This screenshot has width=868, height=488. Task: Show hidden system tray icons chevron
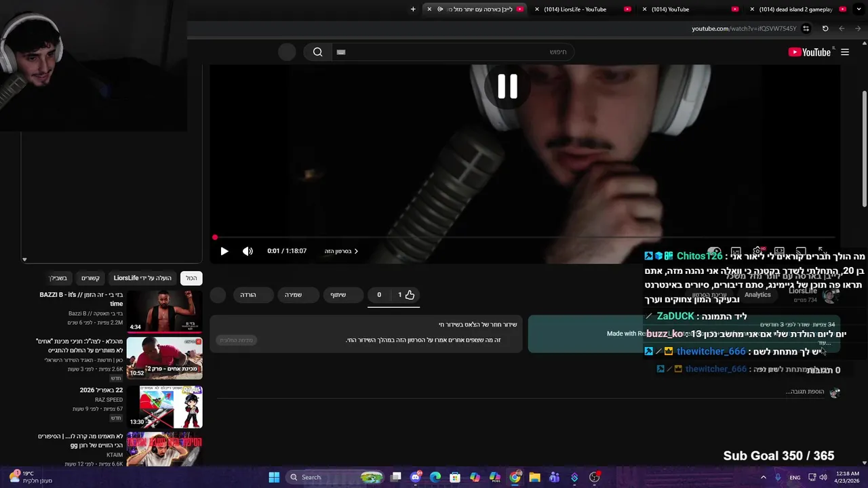coord(764,477)
